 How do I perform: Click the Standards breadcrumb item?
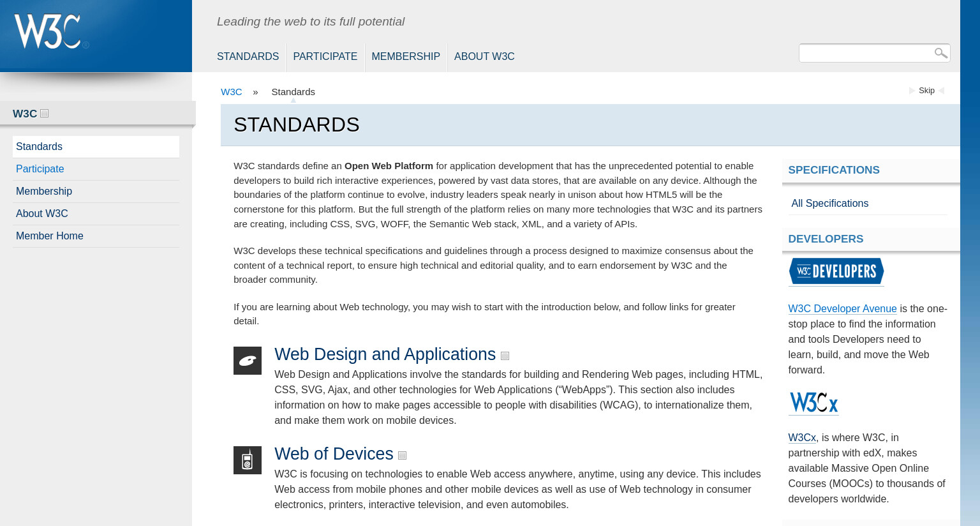(293, 92)
